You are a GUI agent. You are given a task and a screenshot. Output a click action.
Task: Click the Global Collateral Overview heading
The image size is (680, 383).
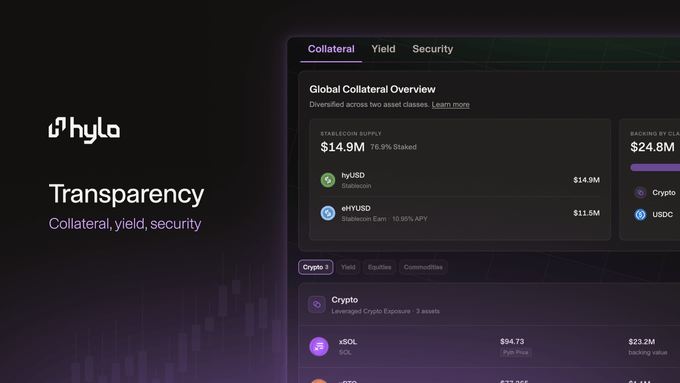pos(372,89)
